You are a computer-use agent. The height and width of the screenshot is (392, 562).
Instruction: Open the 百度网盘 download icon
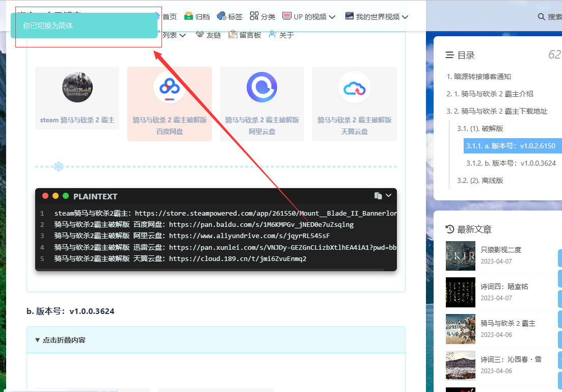pyautogui.click(x=169, y=88)
